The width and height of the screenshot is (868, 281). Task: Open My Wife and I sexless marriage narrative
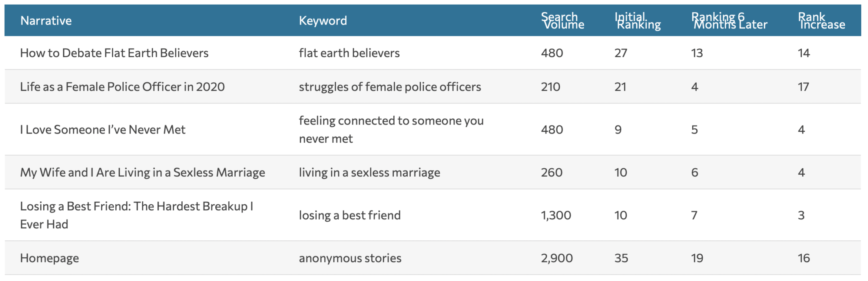pos(143,172)
